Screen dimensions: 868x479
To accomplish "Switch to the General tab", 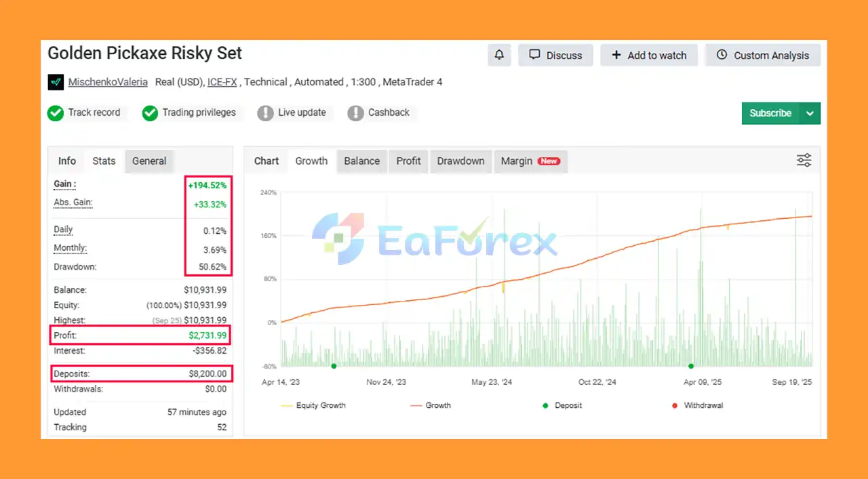I will [x=149, y=161].
